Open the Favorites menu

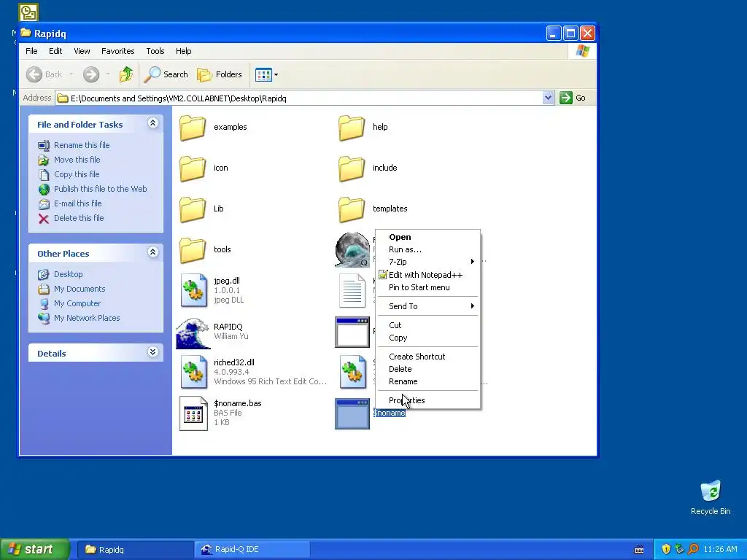tap(117, 51)
